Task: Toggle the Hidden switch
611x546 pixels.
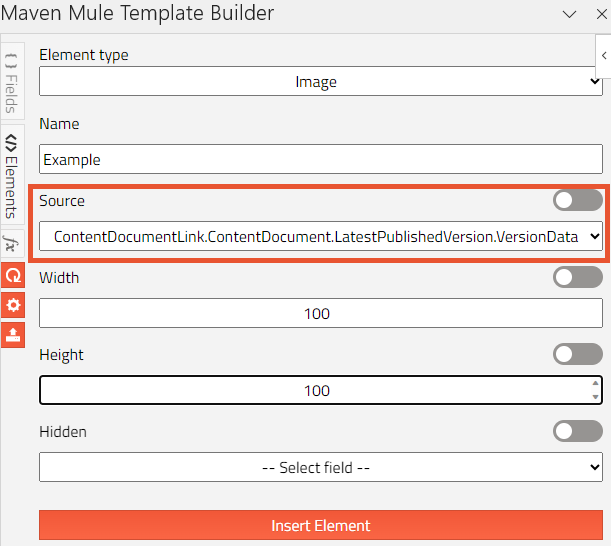Action: click(577, 431)
